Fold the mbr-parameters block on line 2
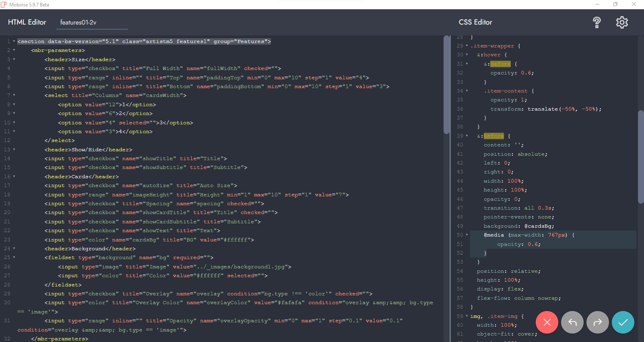The width and height of the screenshot is (644, 342). pyautogui.click(x=14, y=50)
